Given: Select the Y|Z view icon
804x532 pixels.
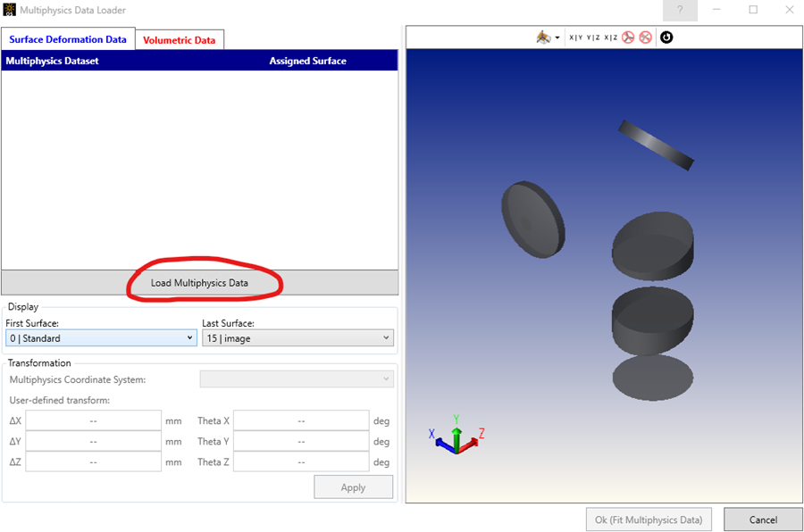Looking at the screenshot, I should pos(592,37).
